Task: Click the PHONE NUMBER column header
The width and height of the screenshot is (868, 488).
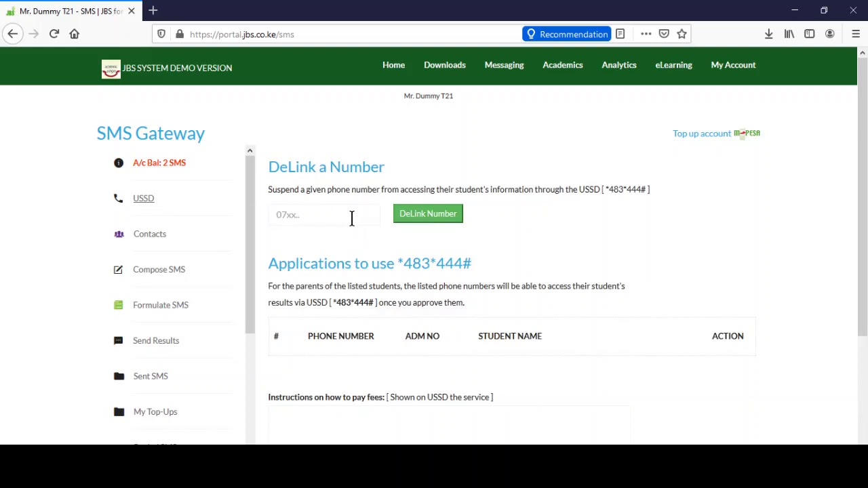Action: [x=340, y=336]
